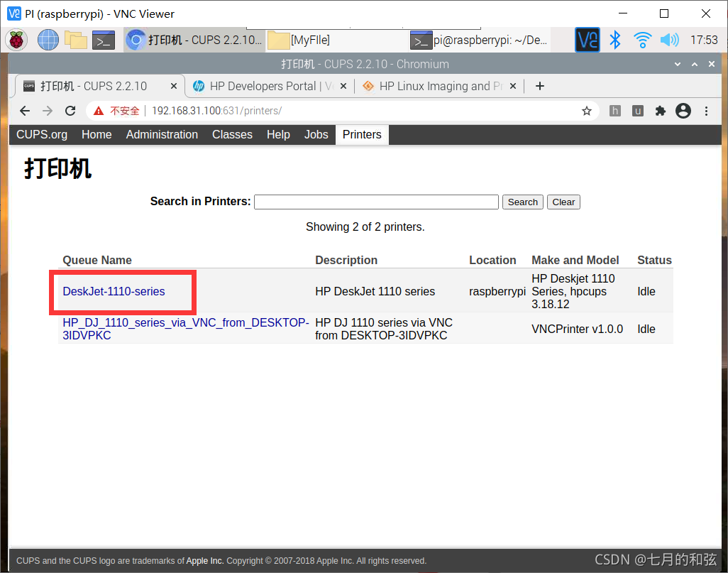This screenshot has width=728, height=573.
Task: Open the Chromium profile avatar
Action: coord(683,111)
